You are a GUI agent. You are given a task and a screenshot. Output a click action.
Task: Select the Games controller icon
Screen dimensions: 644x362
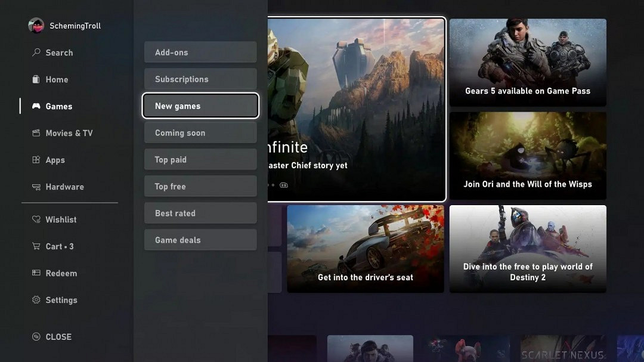[36, 106]
